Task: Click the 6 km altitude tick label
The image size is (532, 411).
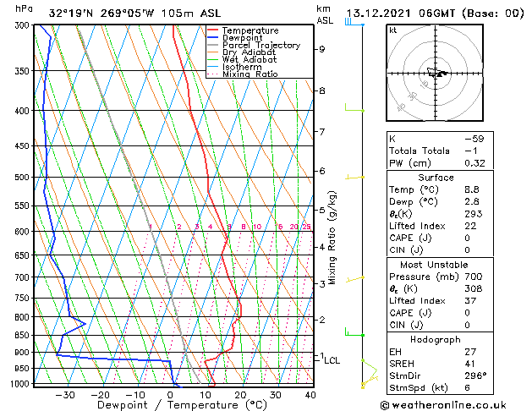Action: pyautogui.click(x=321, y=171)
